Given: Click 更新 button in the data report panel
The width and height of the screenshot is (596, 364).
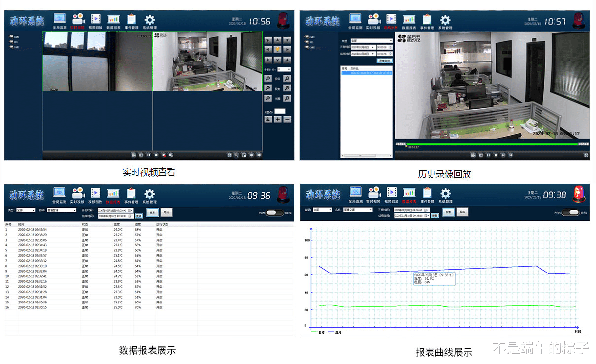Looking at the screenshot, I should pos(139,216).
